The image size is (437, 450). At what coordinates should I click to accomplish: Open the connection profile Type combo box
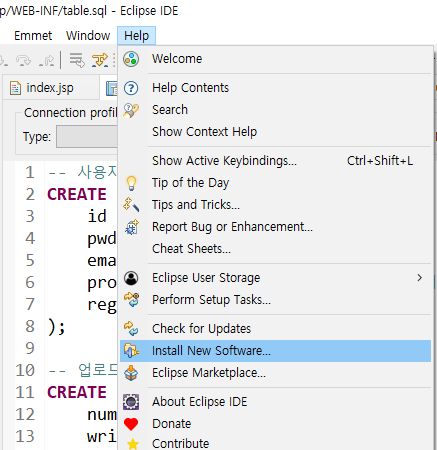(87, 136)
